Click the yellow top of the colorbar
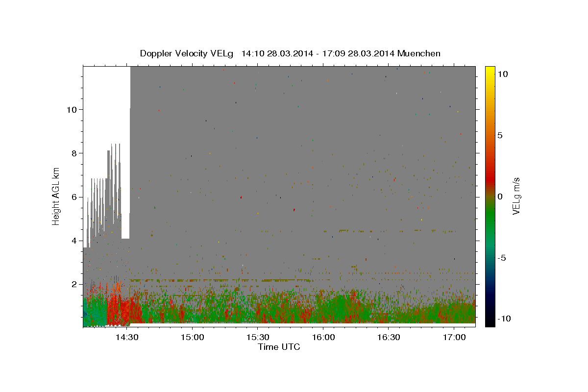588x392 pixels. point(490,71)
